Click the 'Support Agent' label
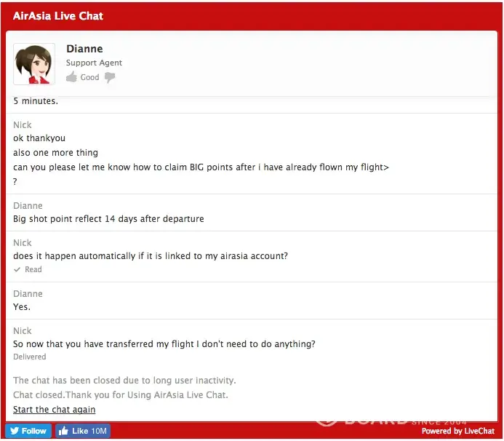 coord(94,63)
